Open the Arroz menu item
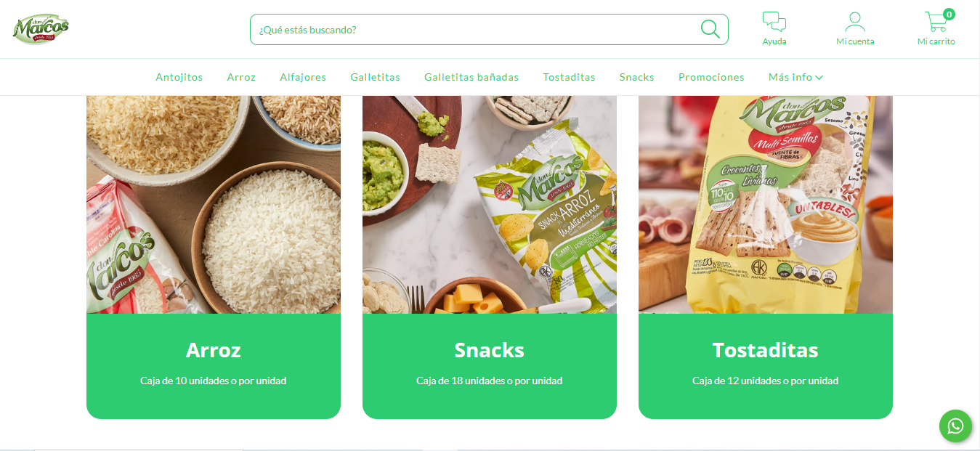 [241, 77]
